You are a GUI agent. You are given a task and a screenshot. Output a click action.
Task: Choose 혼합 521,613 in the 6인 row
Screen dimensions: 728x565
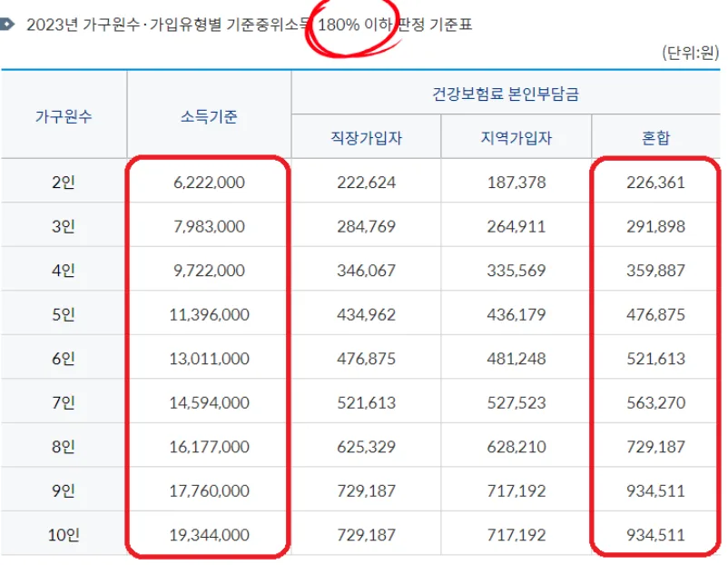pos(655,359)
